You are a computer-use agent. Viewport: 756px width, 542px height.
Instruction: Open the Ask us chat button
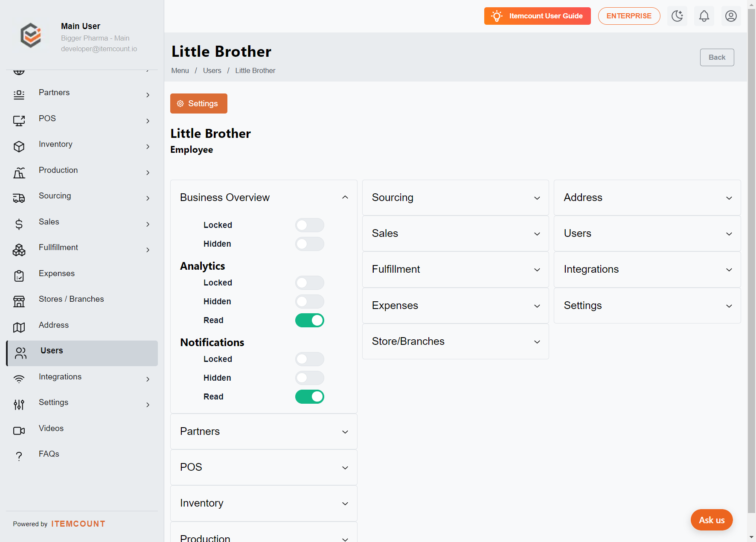tap(712, 520)
